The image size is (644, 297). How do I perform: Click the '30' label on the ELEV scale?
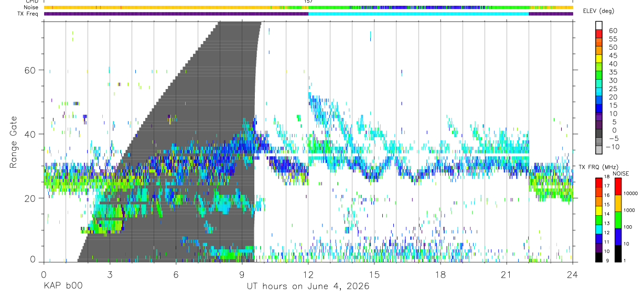coord(613,80)
